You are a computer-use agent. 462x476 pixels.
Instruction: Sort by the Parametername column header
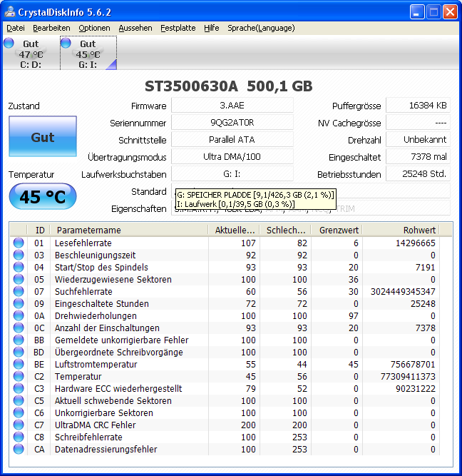click(129, 230)
